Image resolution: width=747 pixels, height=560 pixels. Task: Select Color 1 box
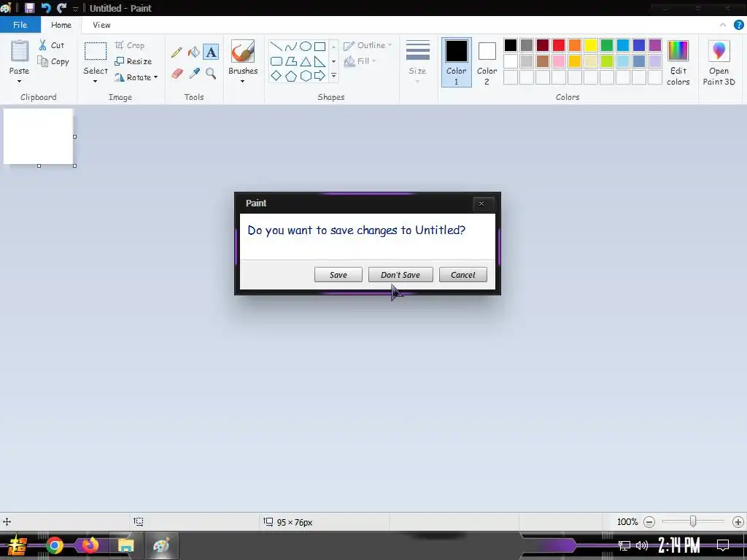click(457, 62)
